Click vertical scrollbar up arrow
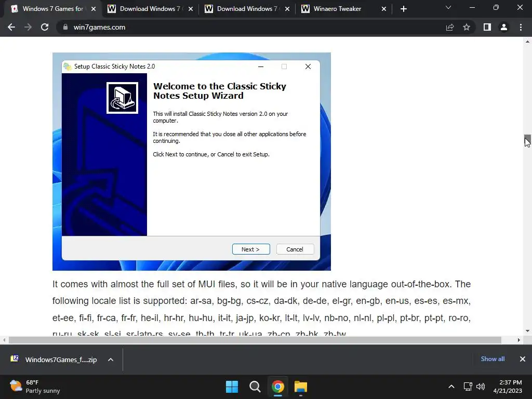 pyautogui.click(x=527, y=42)
